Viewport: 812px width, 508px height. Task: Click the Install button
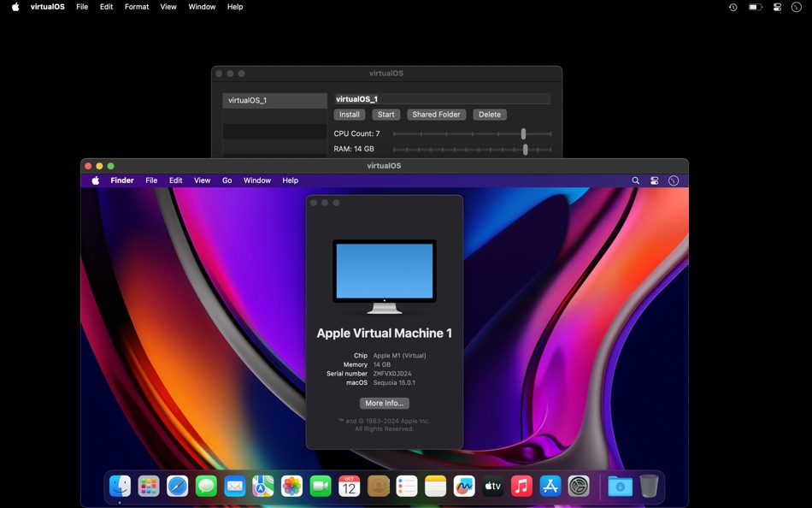click(350, 115)
